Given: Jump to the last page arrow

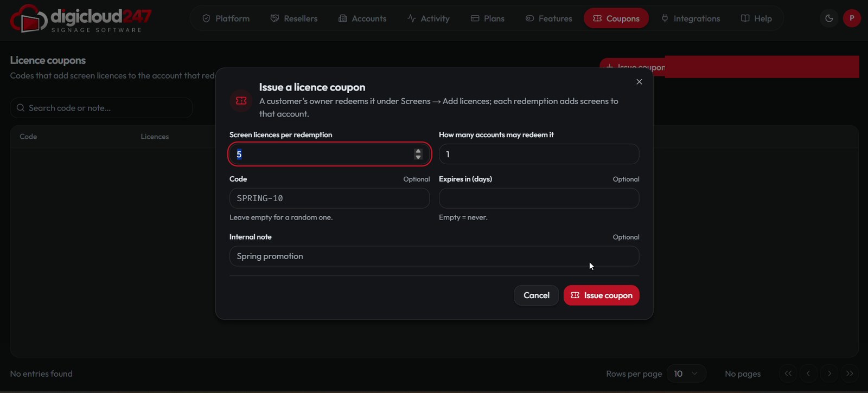Looking at the screenshot, I should (x=850, y=373).
